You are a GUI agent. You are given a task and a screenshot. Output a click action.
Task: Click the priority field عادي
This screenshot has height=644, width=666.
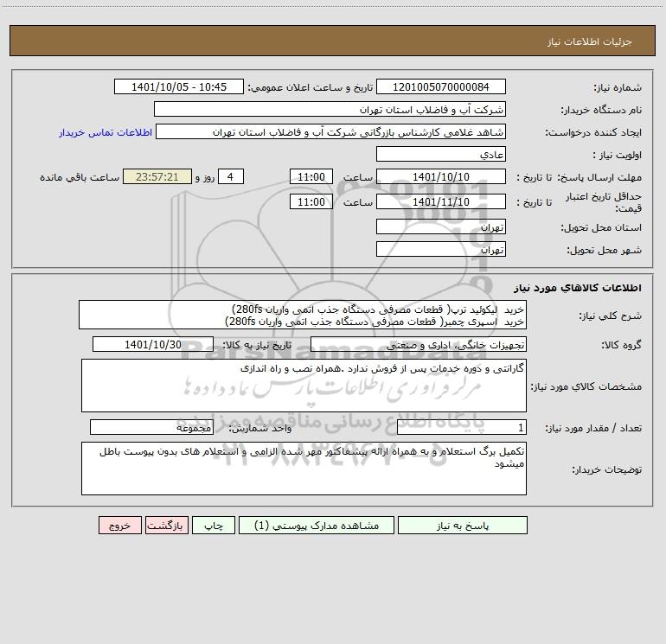point(441,154)
